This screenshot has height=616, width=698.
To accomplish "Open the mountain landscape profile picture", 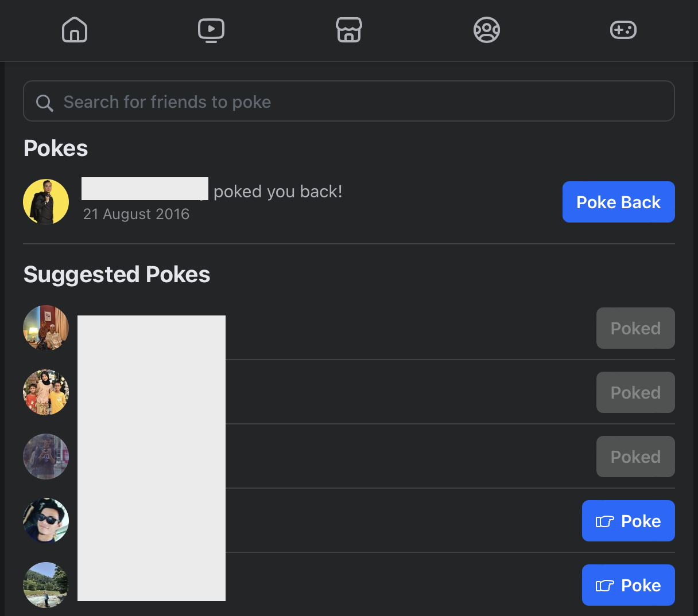I will (x=46, y=585).
